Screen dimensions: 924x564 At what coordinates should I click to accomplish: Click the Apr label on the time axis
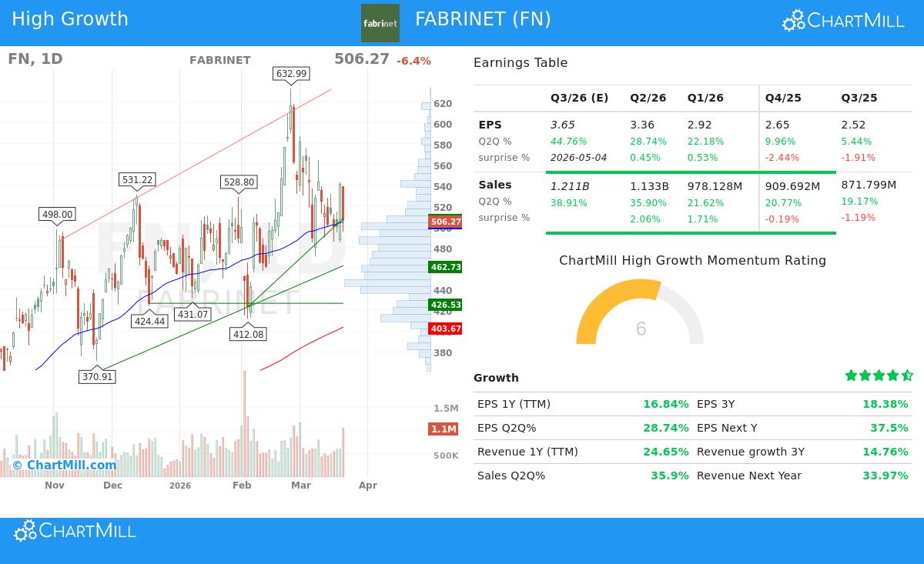368,486
